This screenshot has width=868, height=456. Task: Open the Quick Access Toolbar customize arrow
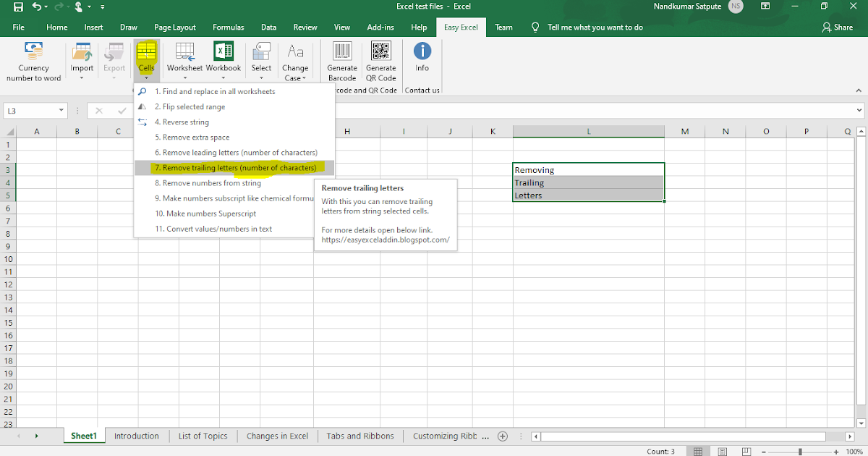[x=101, y=7]
